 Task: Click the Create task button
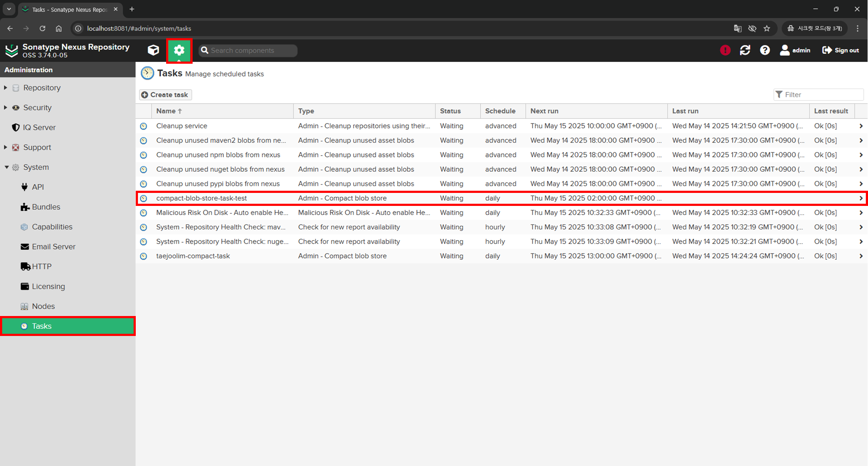click(x=165, y=95)
